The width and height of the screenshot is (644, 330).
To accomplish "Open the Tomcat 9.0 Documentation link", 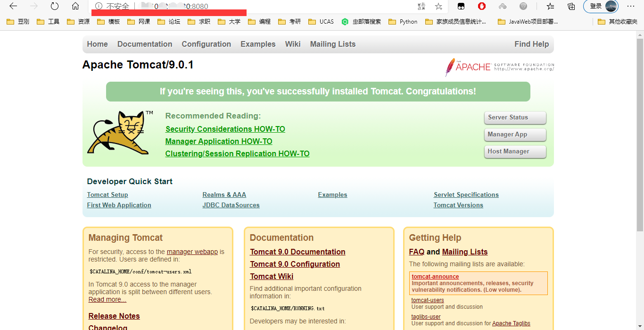I will tap(297, 252).
